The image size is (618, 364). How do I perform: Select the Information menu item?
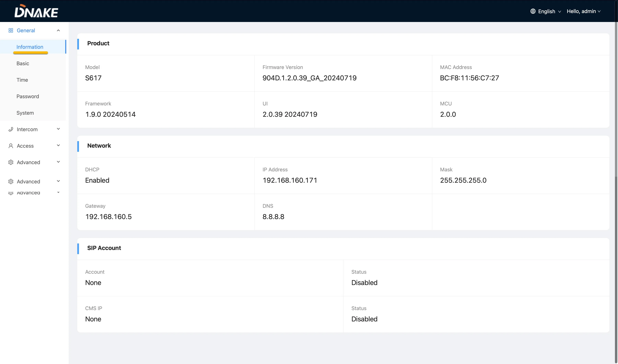(33, 47)
